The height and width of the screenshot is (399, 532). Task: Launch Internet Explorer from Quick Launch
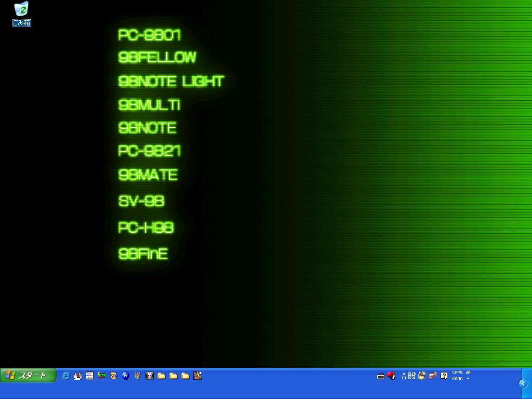point(65,376)
